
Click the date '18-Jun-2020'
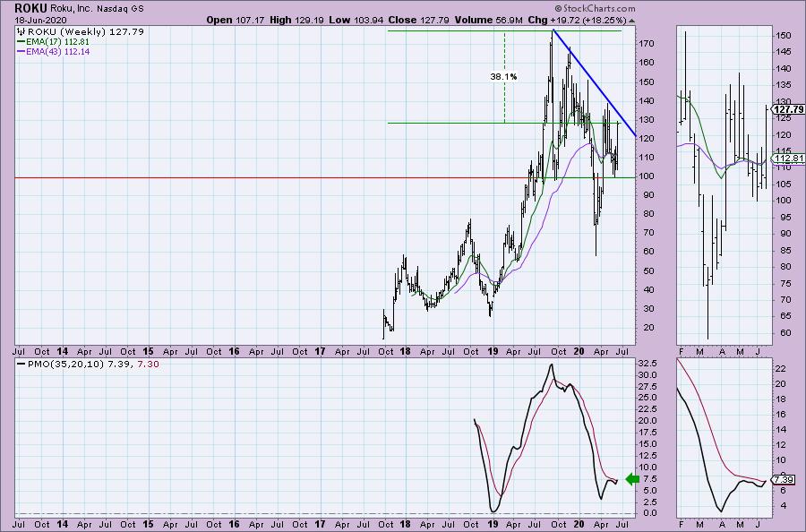[x=39, y=20]
